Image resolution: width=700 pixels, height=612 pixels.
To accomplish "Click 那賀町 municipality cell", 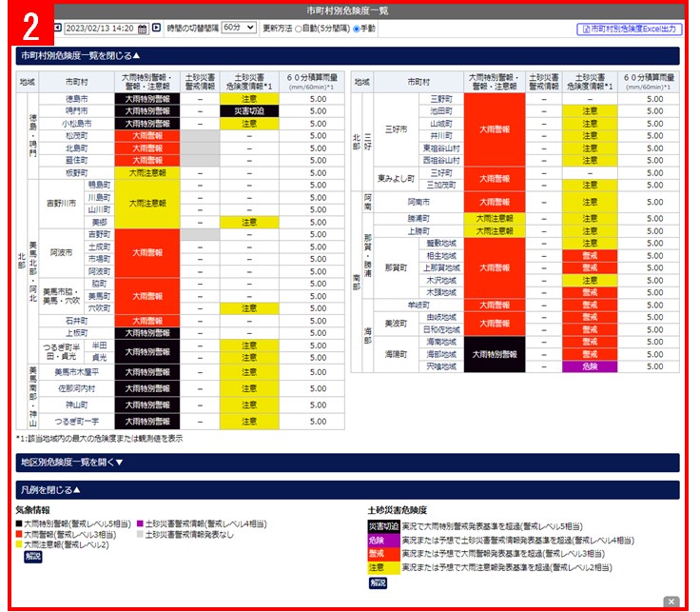I will 396,268.
